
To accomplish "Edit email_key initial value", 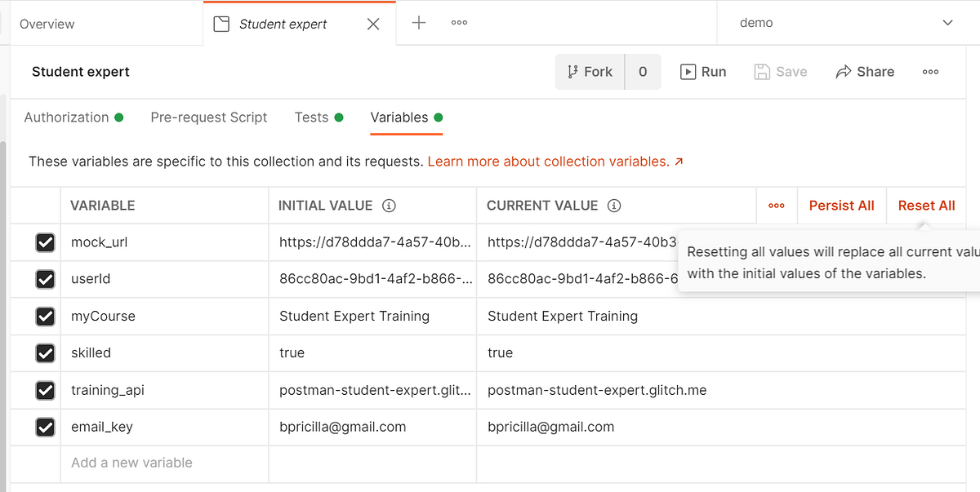I will pyautogui.click(x=372, y=427).
